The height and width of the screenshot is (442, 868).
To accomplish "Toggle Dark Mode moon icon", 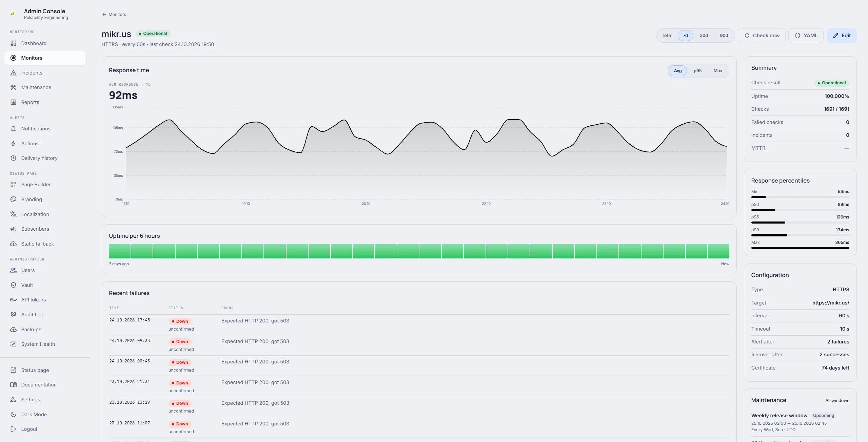I will tap(13, 415).
